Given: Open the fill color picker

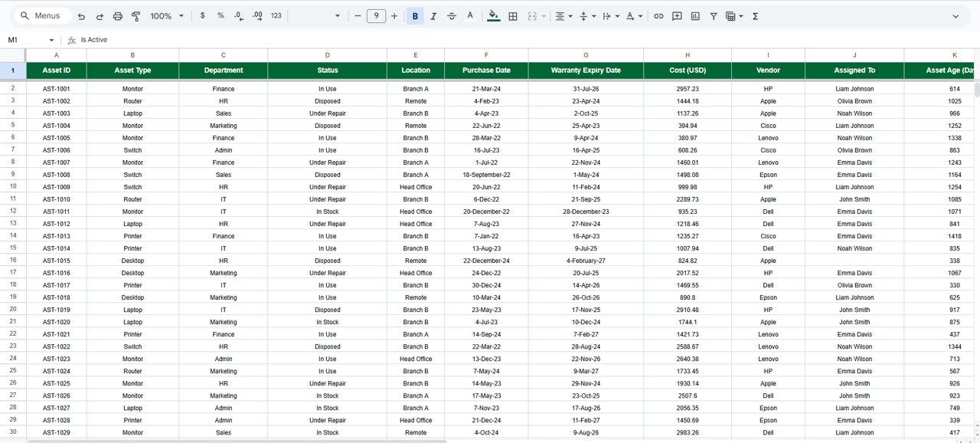Looking at the screenshot, I should pos(493,16).
